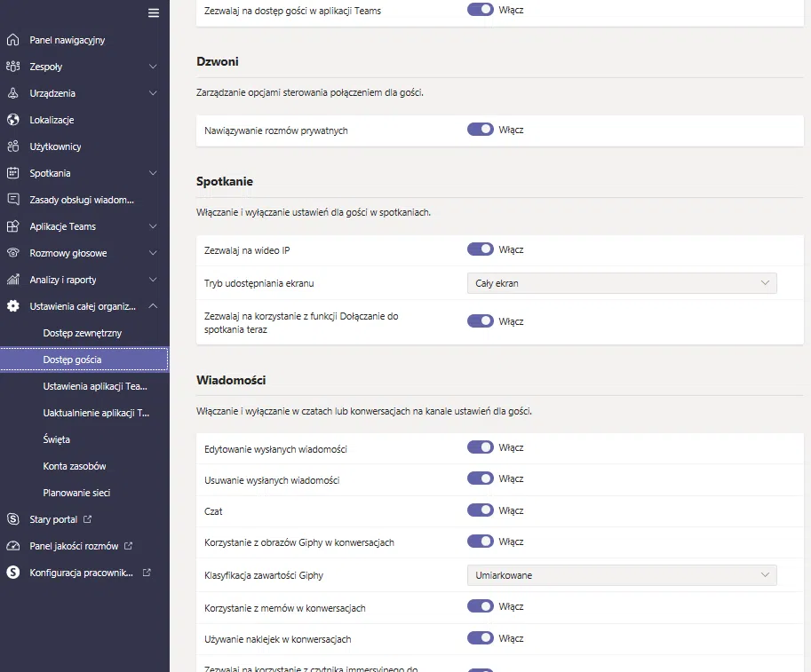Toggle Nawiązywanie rozmów prywatnych off
The image size is (811, 672).
[480, 129]
